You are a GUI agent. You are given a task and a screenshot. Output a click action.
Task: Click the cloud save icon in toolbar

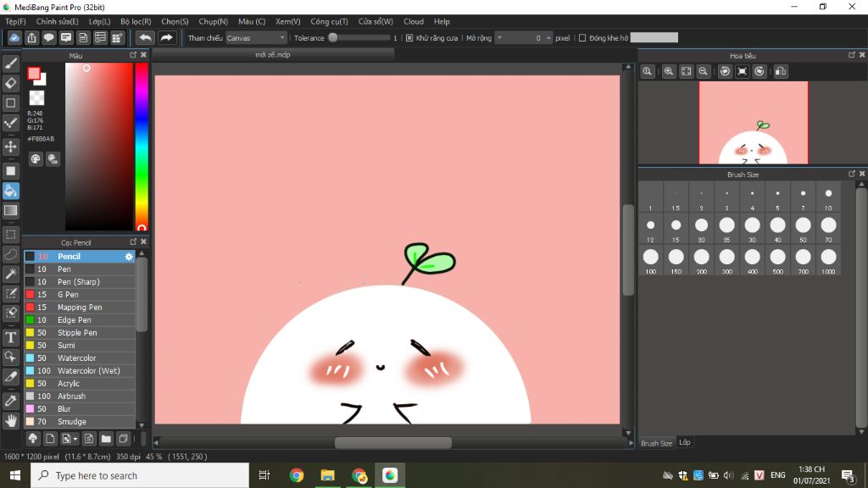pos(14,37)
